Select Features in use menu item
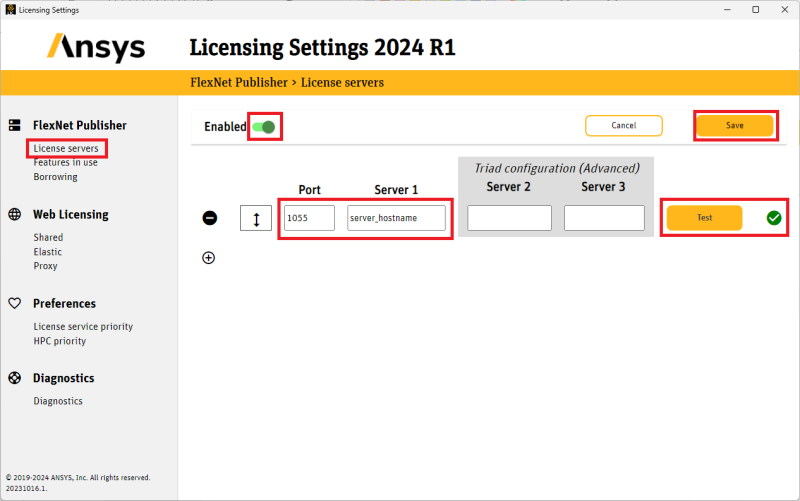The height and width of the screenshot is (501, 800). pos(65,162)
